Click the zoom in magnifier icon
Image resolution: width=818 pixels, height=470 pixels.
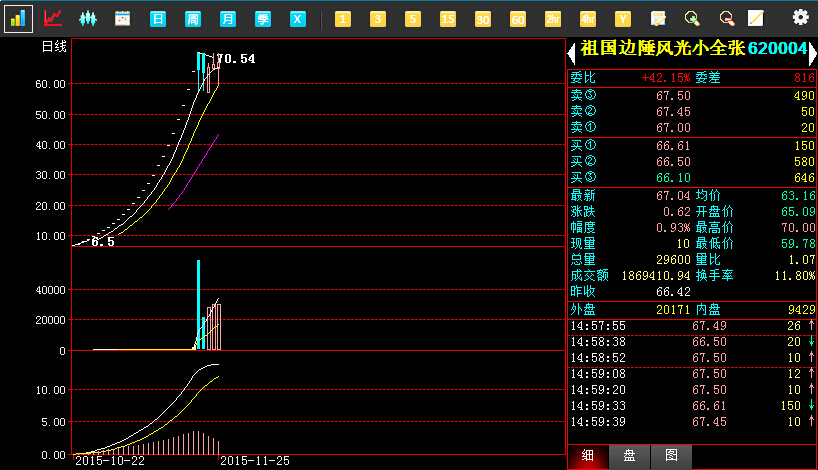pyautogui.click(x=691, y=18)
